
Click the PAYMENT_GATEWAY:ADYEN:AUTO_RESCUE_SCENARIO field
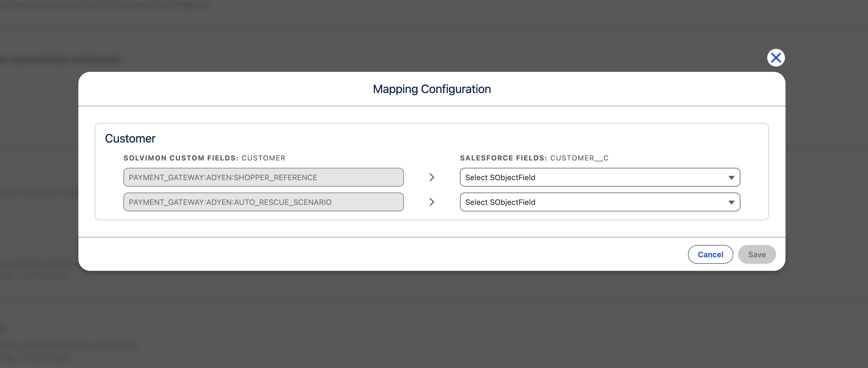coord(263,202)
